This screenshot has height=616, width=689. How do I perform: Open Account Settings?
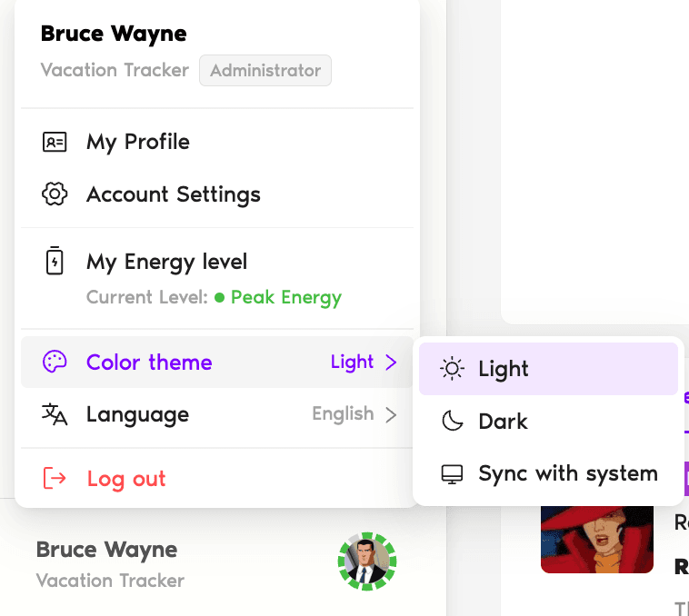pos(217,194)
